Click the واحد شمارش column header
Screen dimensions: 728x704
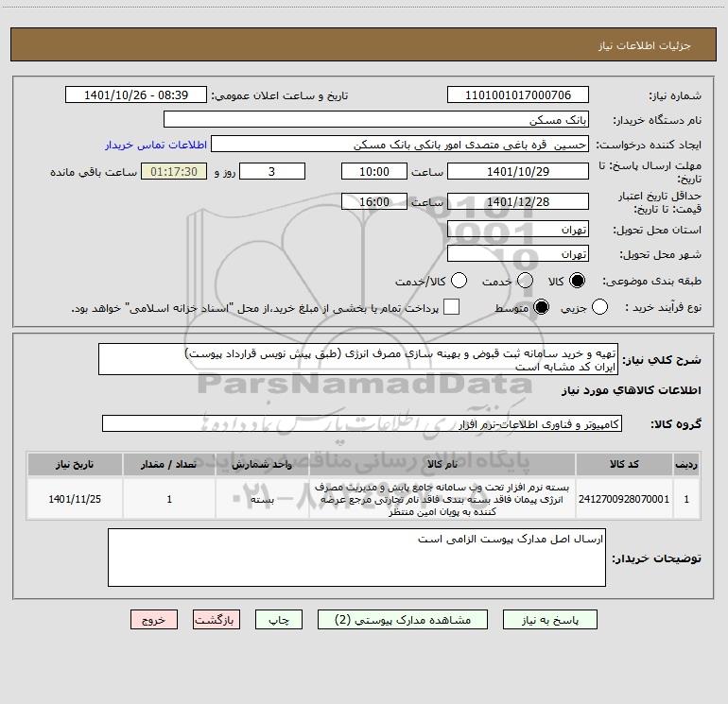pyautogui.click(x=262, y=465)
